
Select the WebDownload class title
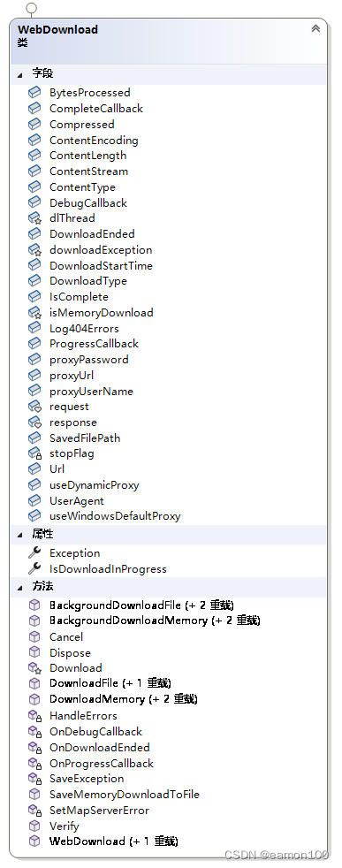[58, 30]
